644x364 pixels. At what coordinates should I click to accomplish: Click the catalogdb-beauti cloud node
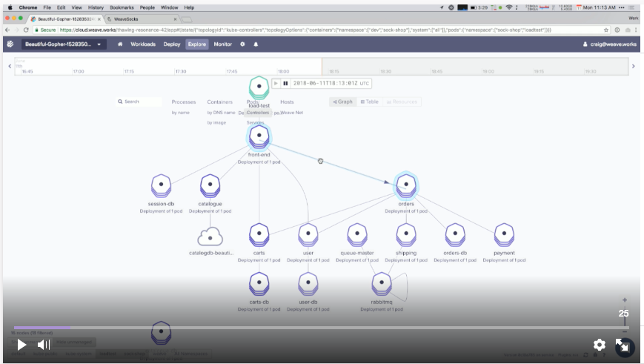210,237
